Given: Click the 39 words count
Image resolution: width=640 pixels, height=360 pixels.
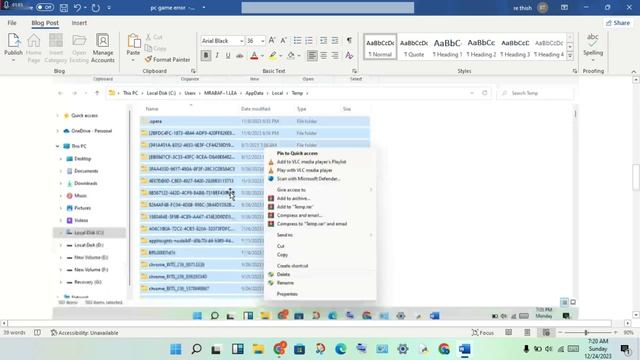Looking at the screenshot, I should tap(14, 333).
